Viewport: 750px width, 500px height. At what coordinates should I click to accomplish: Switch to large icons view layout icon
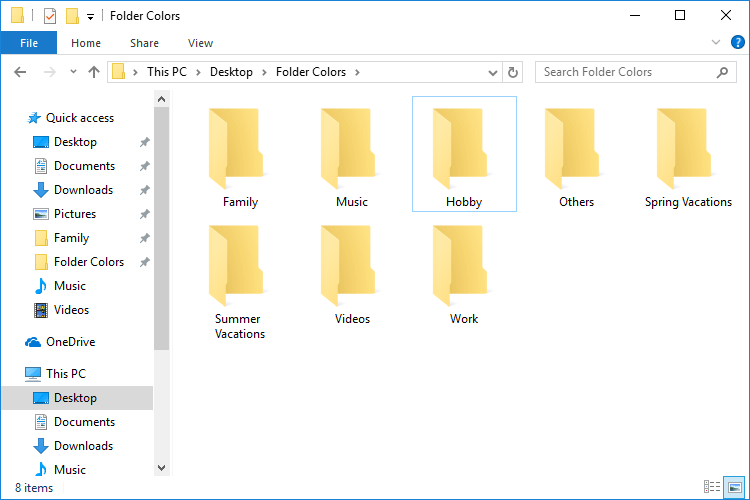click(734, 487)
